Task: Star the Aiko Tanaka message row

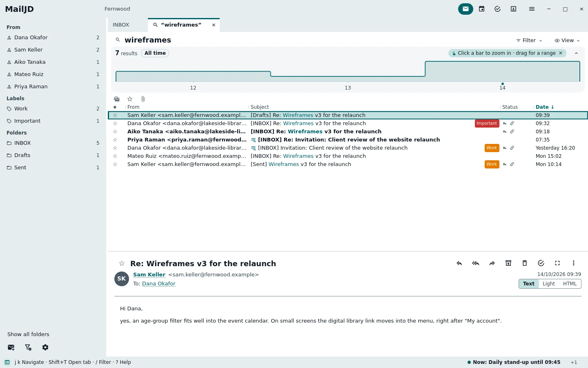Action: pos(115,132)
